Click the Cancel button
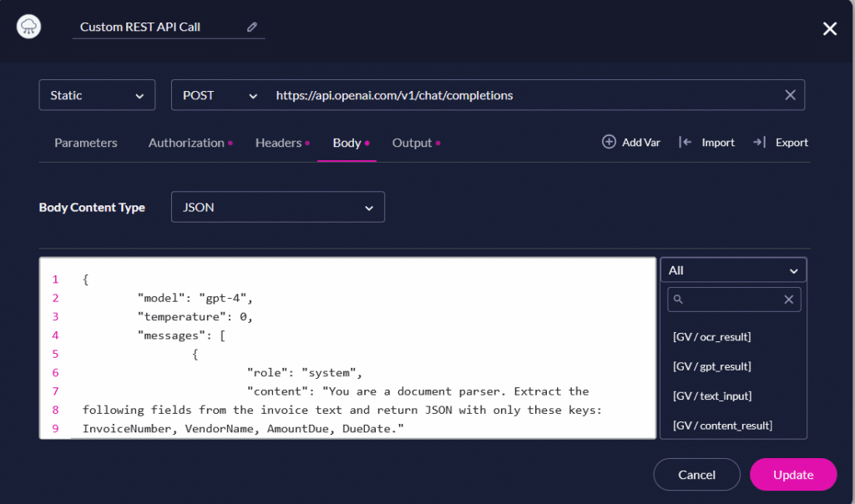This screenshot has height=504, width=855. (696, 474)
